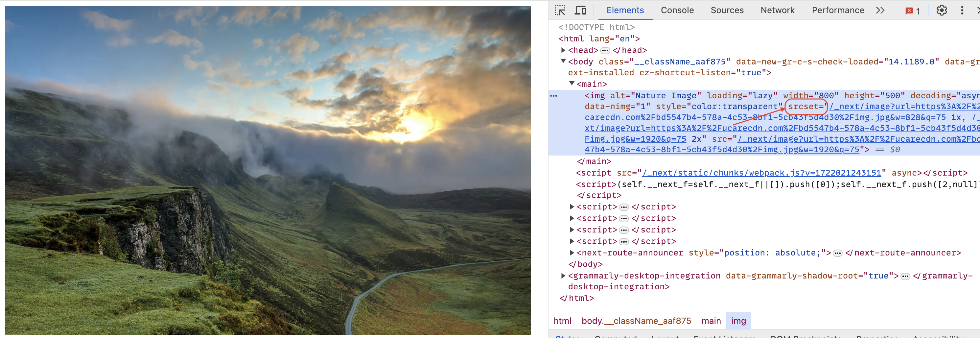980x338 pixels.
Task: Toggle the device emulation toolbar
Action: click(x=580, y=10)
